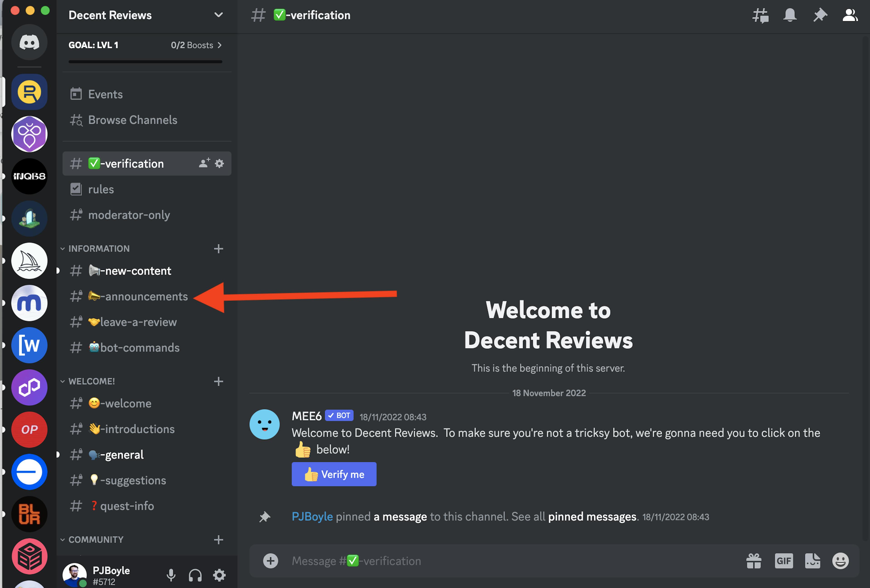This screenshot has height=588, width=870.
Task: Collapse the WELCOME! category
Action: [x=91, y=381]
